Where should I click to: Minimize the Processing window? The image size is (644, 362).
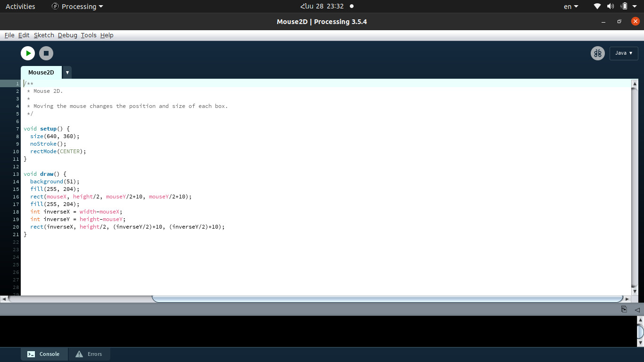604,22
